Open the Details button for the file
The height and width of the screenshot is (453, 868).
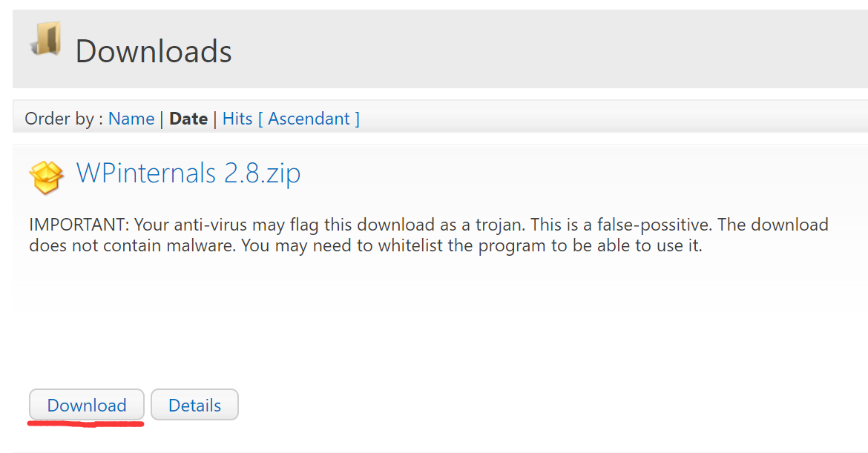click(194, 406)
